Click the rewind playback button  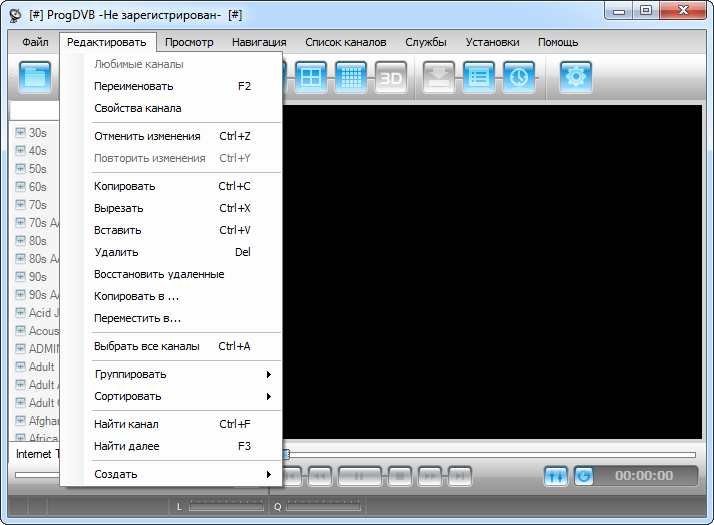click(x=320, y=476)
